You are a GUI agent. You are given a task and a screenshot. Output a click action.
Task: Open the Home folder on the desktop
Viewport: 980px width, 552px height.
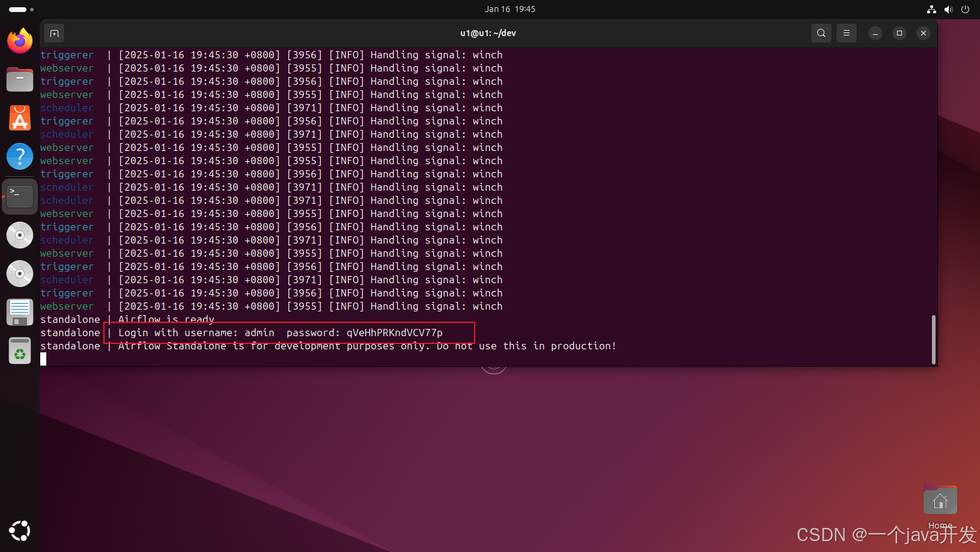tap(940, 507)
